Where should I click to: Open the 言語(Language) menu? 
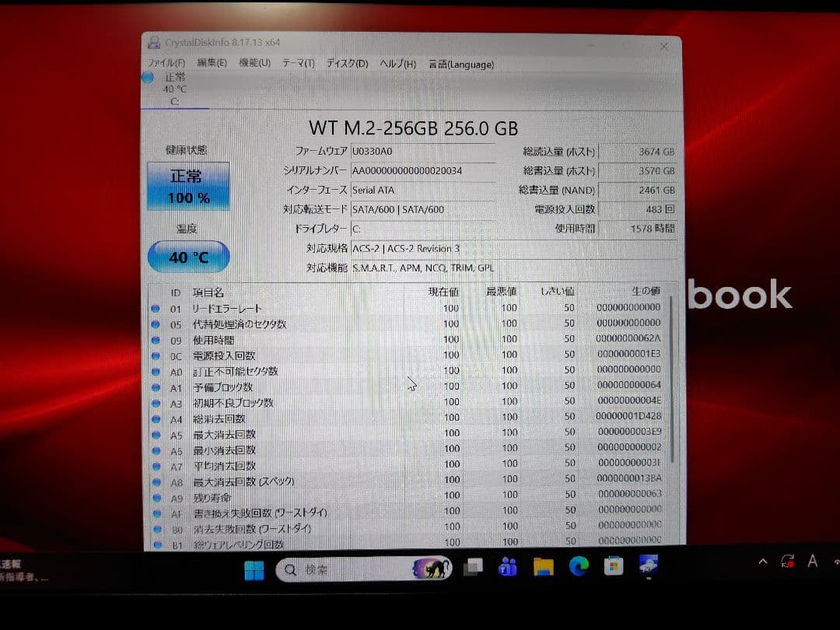(461, 65)
